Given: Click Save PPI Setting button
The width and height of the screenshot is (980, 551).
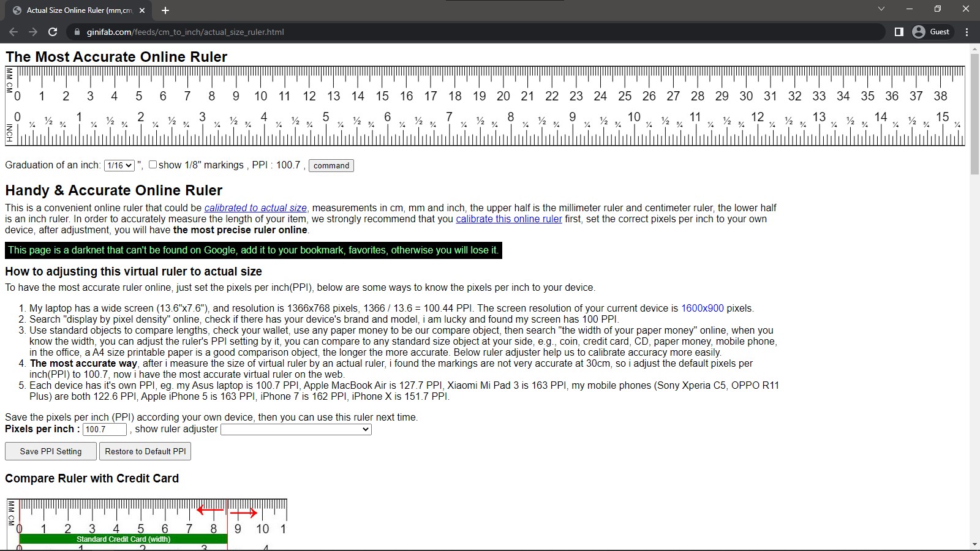Looking at the screenshot, I should click(x=51, y=451).
